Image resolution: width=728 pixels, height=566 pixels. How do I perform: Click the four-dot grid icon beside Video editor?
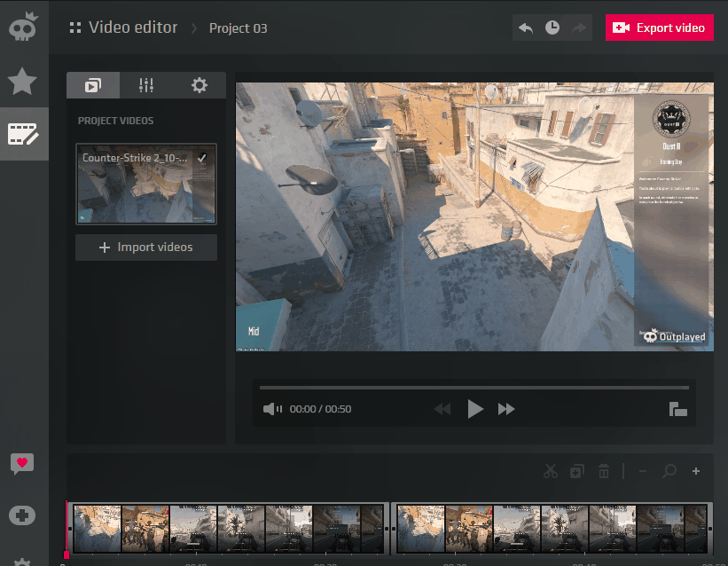point(75,28)
